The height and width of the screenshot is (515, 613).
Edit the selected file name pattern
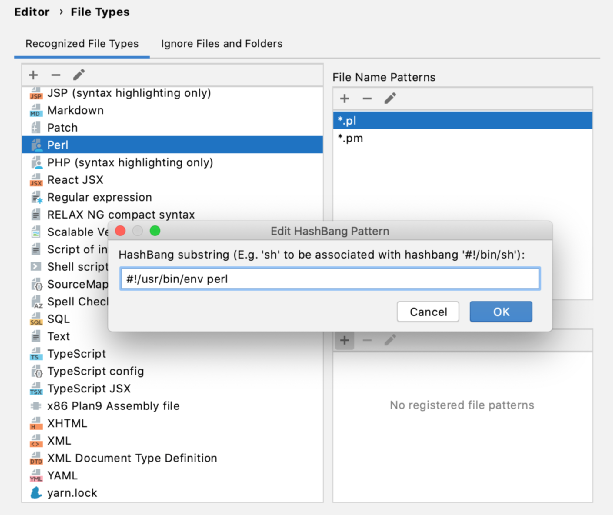pos(390,98)
